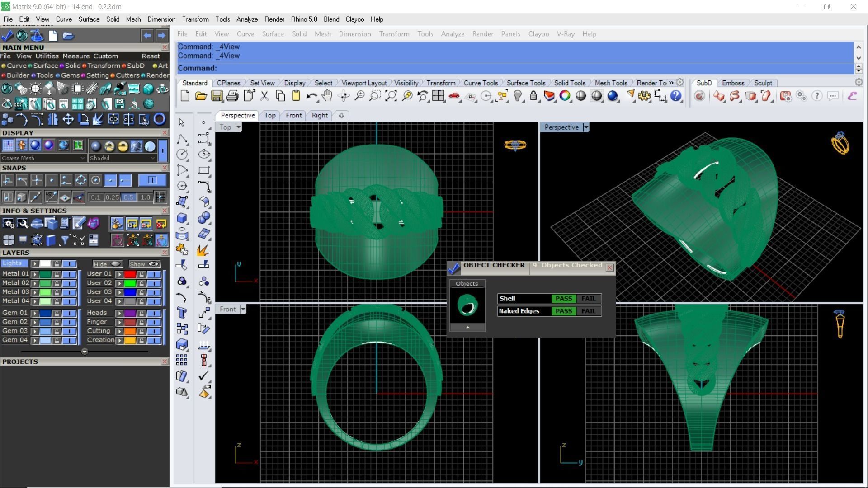Open the Coarse Mesh dropdown

pyautogui.click(x=43, y=158)
